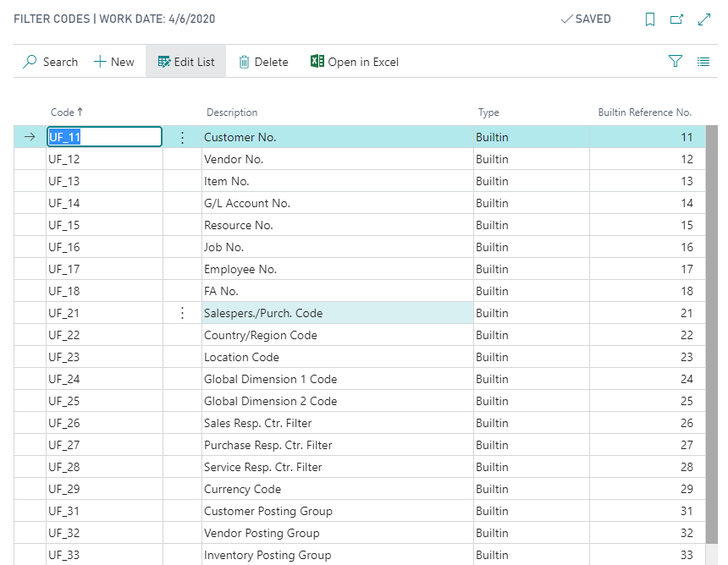
Task: Click the G/L Account No. description
Action: point(338,203)
